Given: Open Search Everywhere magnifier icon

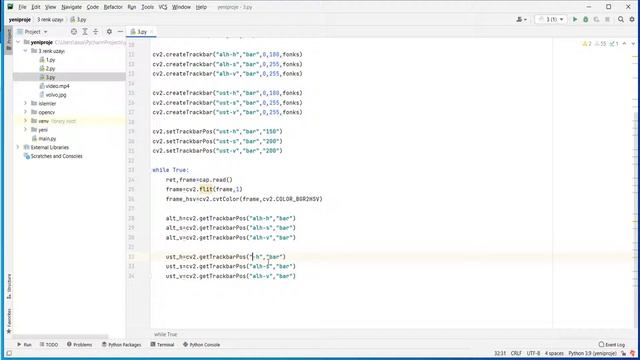Looking at the screenshot, I should [x=621, y=19].
